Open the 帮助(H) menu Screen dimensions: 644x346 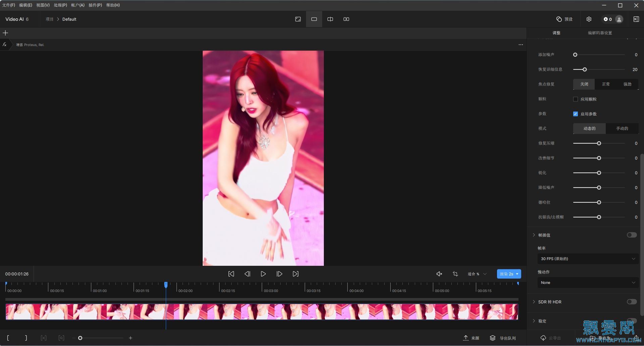click(x=113, y=5)
